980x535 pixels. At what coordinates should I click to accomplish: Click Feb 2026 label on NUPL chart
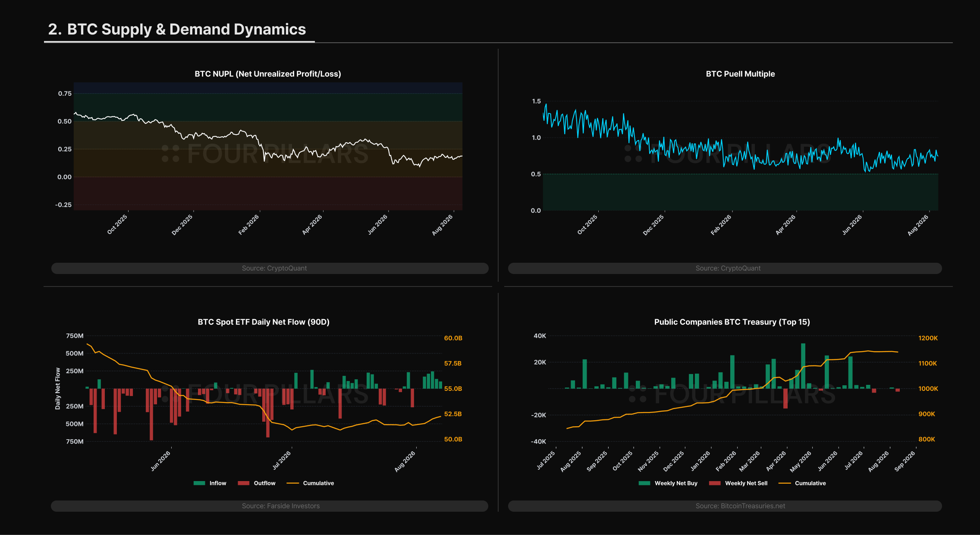[x=249, y=224]
